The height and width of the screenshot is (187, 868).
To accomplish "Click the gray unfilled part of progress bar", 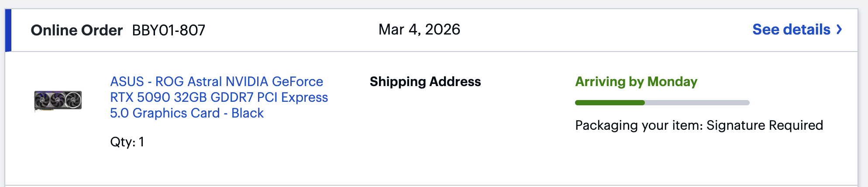I will (x=697, y=103).
